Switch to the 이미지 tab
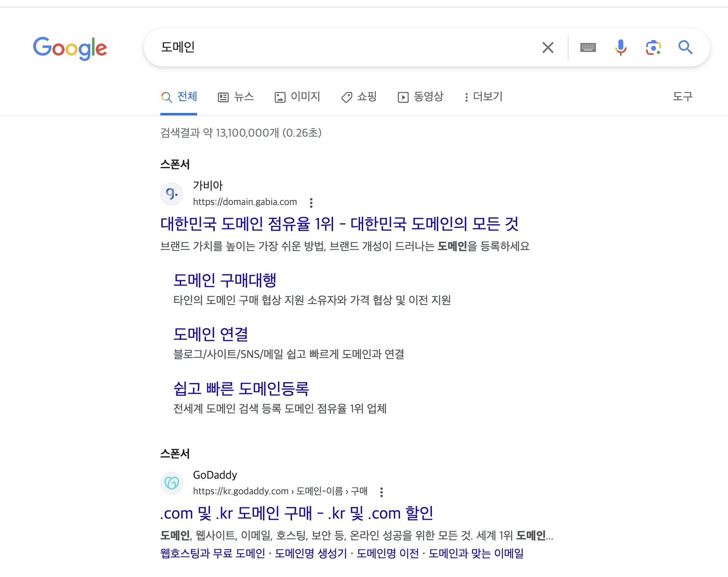 pyautogui.click(x=297, y=97)
